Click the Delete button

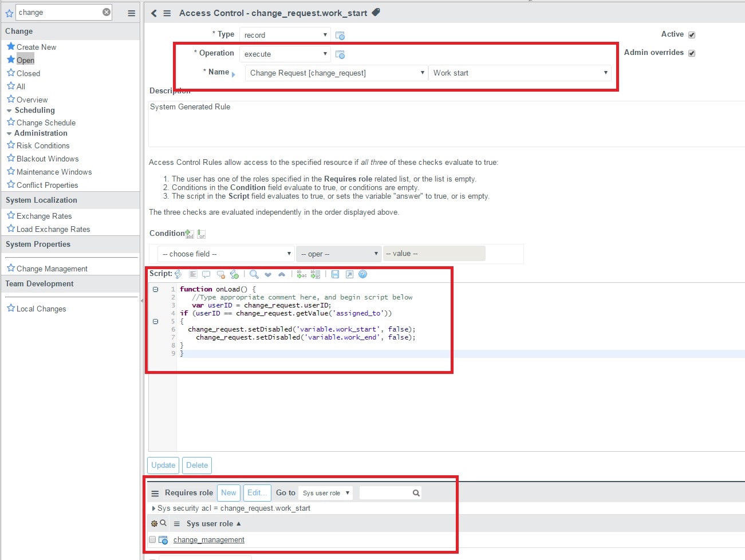point(197,465)
